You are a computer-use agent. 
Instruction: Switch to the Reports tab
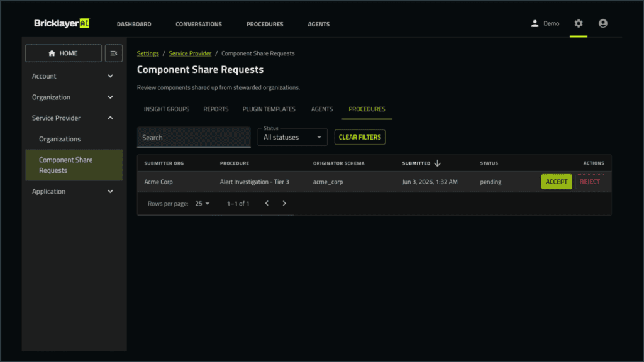tap(216, 109)
